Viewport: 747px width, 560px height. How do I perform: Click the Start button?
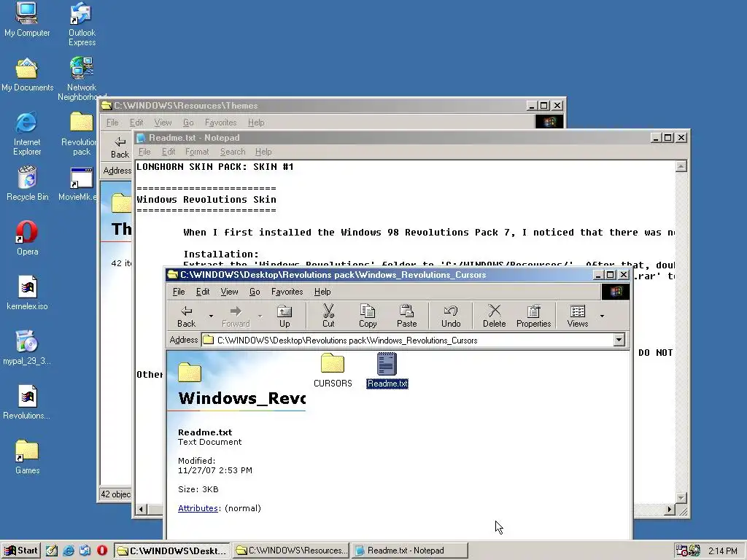point(21,551)
